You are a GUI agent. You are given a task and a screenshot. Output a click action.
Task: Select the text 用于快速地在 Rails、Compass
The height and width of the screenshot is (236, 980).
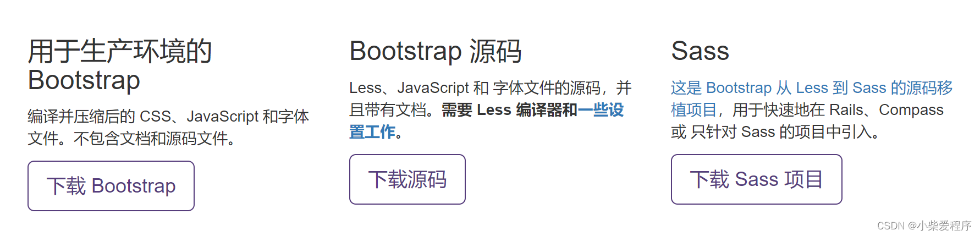(x=838, y=110)
